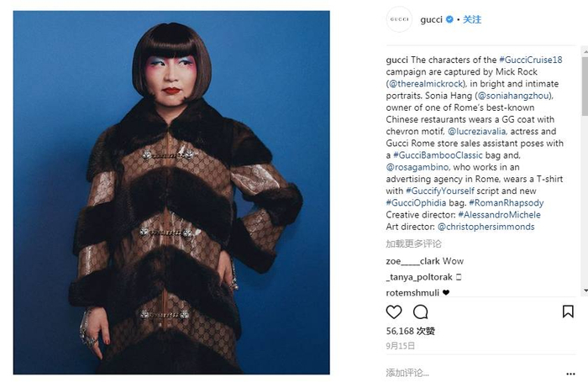This screenshot has height=382, width=588.
Task: Open the Gucci coat portrait photo
Action: tap(171, 192)
